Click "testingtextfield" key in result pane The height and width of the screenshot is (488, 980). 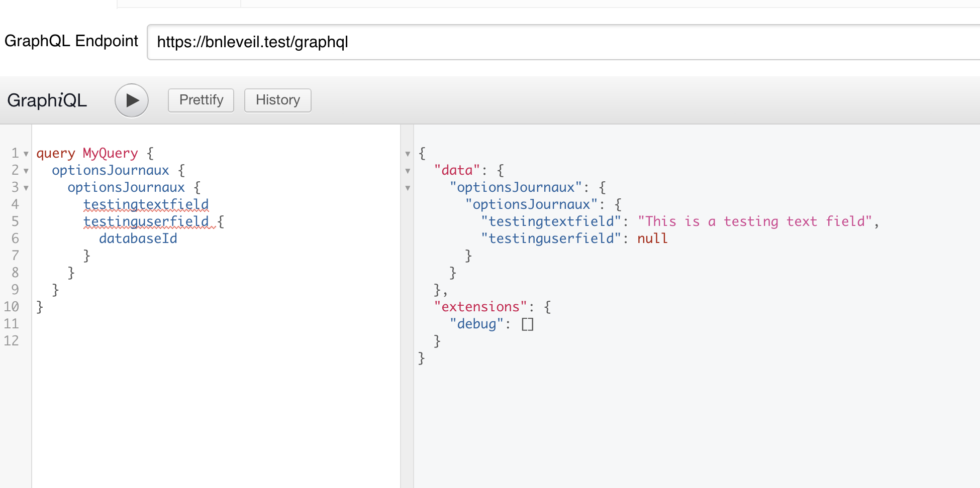[551, 221]
